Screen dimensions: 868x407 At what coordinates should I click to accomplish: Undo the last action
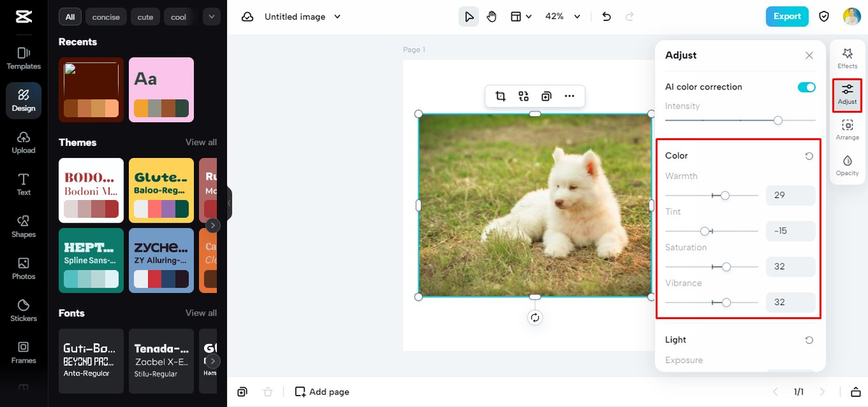[x=606, y=16]
